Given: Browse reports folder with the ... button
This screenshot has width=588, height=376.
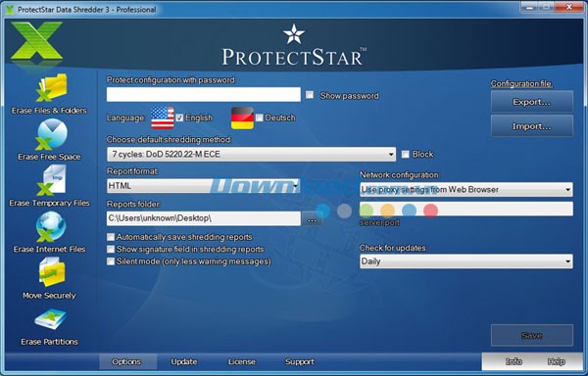Looking at the screenshot, I should (x=312, y=220).
